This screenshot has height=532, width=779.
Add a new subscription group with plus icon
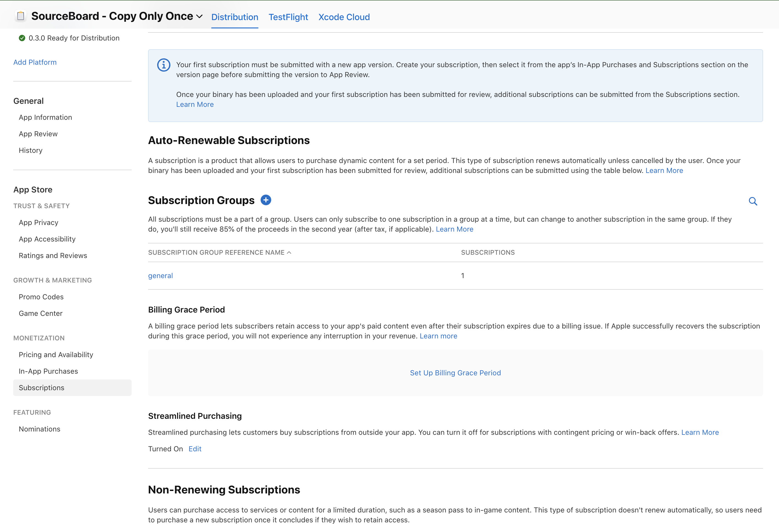click(266, 200)
